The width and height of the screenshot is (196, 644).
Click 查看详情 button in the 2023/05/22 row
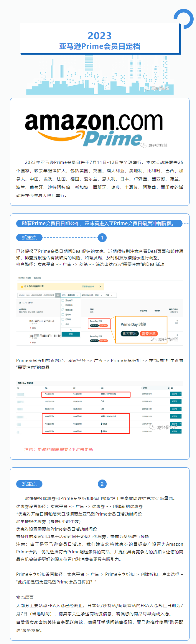[174, 394]
